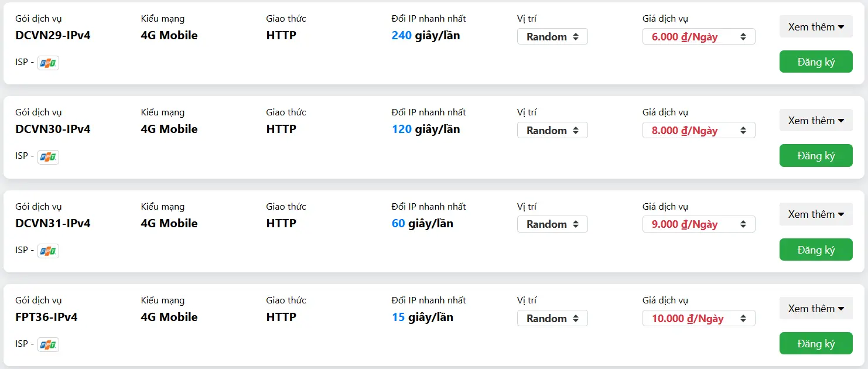Open the 8.000 đ/Ngày price selector
868x369 pixels.
pos(698,130)
